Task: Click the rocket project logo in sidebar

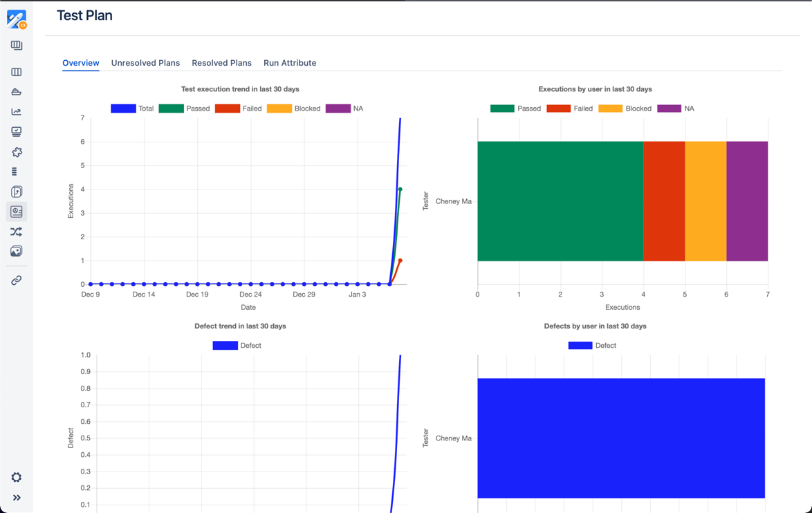Action: tap(17, 19)
